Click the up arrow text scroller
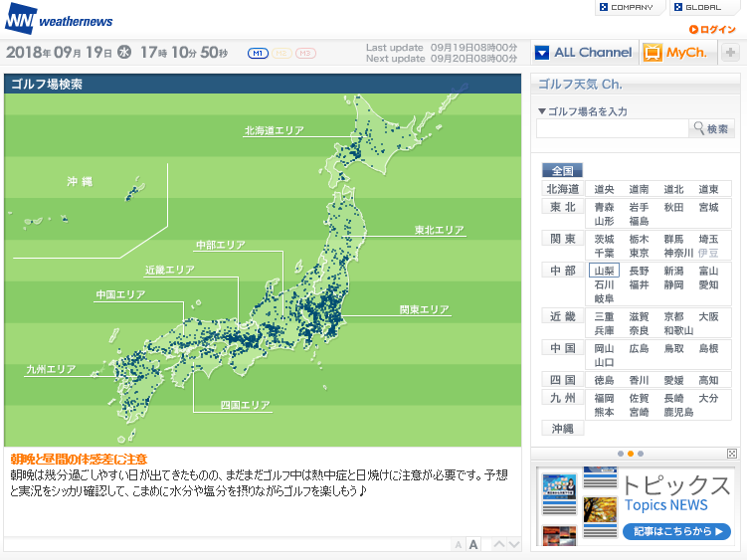This screenshot has height=560, width=747. pos(498,544)
